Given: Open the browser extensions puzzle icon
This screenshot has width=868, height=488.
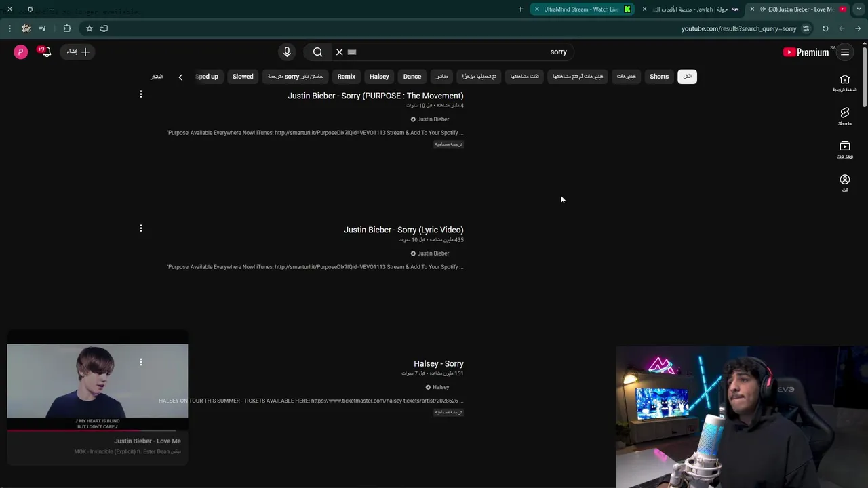Looking at the screenshot, I should tap(67, 28).
